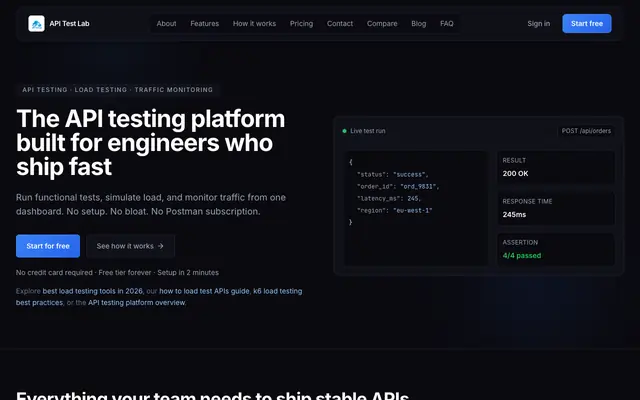The image size is (640, 400).
Task: Click the Start free button in header
Action: (x=587, y=24)
